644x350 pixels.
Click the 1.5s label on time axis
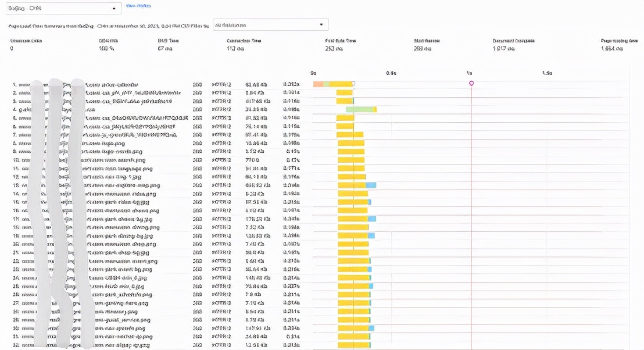(x=547, y=73)
